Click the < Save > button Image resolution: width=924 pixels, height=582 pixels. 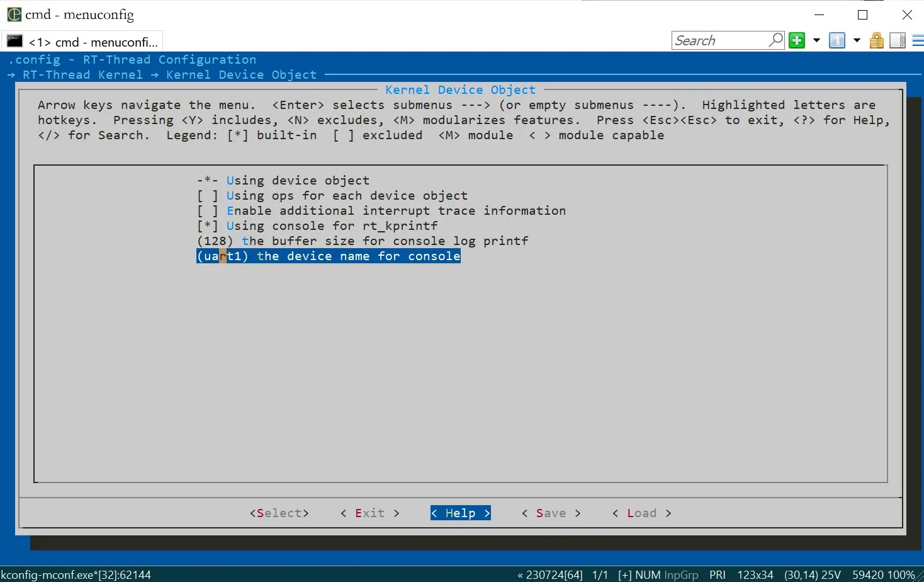551,513
